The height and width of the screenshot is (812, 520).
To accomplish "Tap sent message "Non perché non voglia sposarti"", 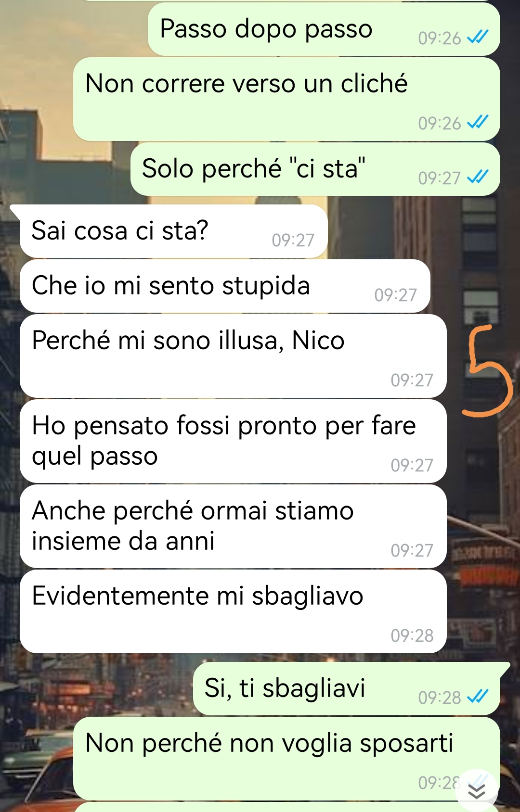I will pos(286,759).
